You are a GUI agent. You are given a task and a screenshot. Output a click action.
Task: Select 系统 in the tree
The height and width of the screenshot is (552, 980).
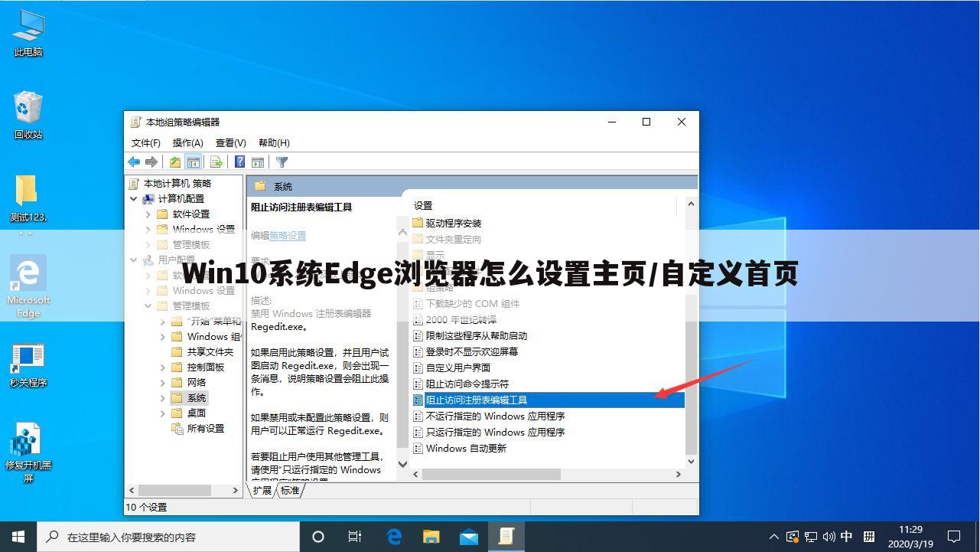pyautogui.click(x=197, y=398)
